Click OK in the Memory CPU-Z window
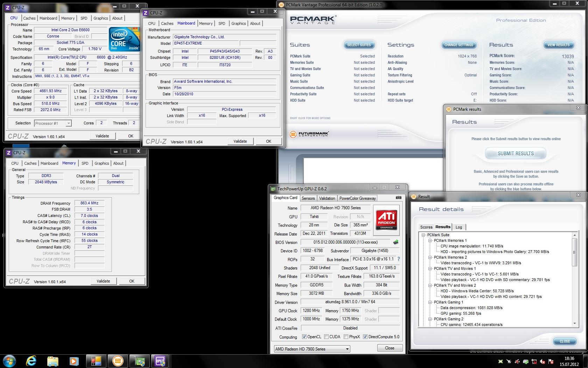Screen dimensions: 588x368 click(x=132, y=281)
